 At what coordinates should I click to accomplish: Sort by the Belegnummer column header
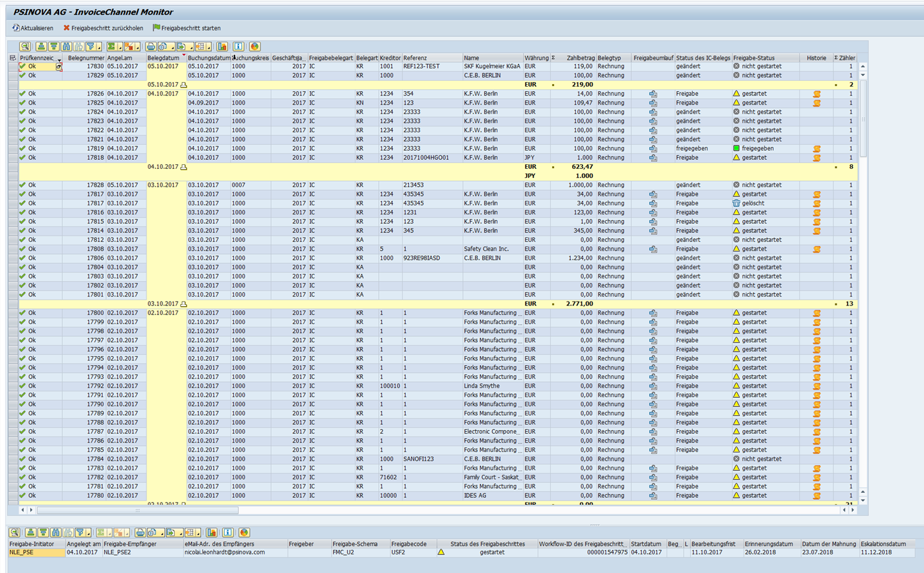[85, 58]
